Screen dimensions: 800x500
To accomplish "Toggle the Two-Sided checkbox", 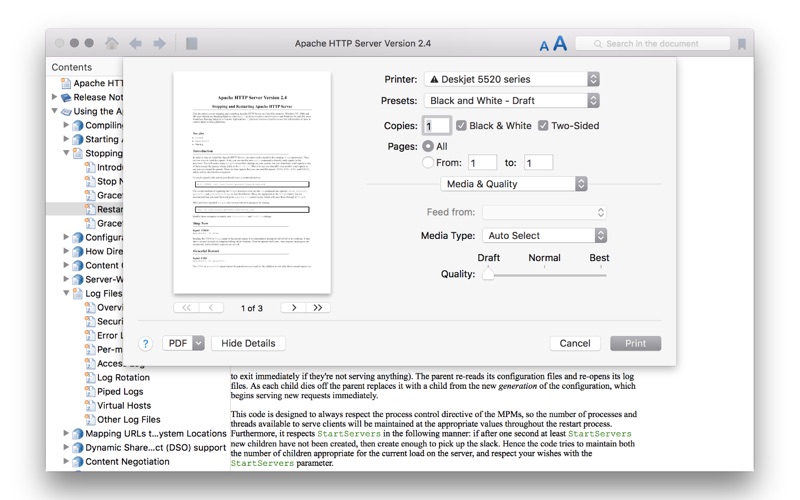I will click(543, 126).
